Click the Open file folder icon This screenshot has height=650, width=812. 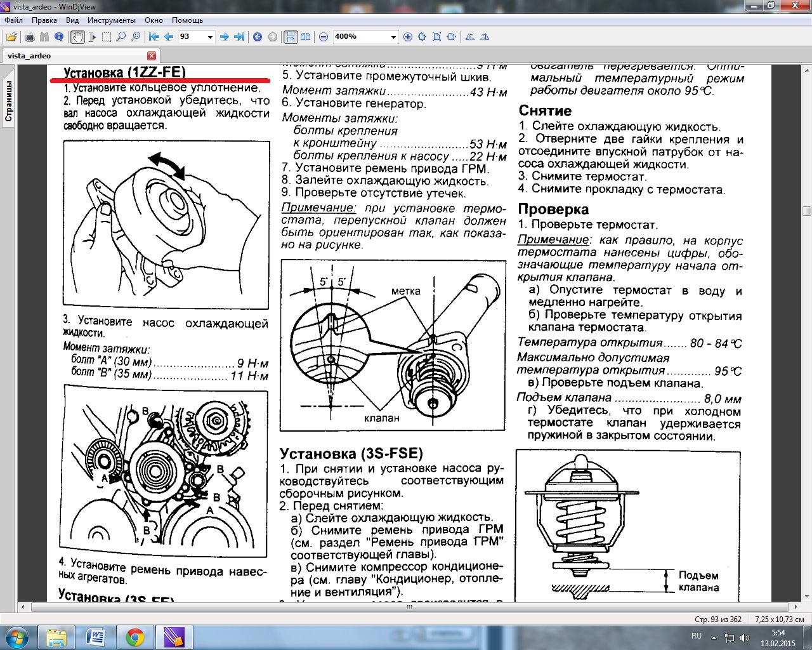coord(11,37)
